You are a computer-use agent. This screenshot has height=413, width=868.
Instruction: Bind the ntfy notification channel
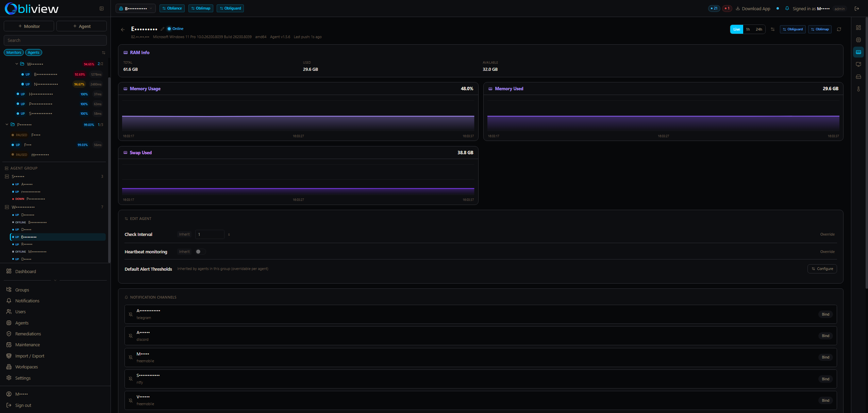[x=825, y=379]
